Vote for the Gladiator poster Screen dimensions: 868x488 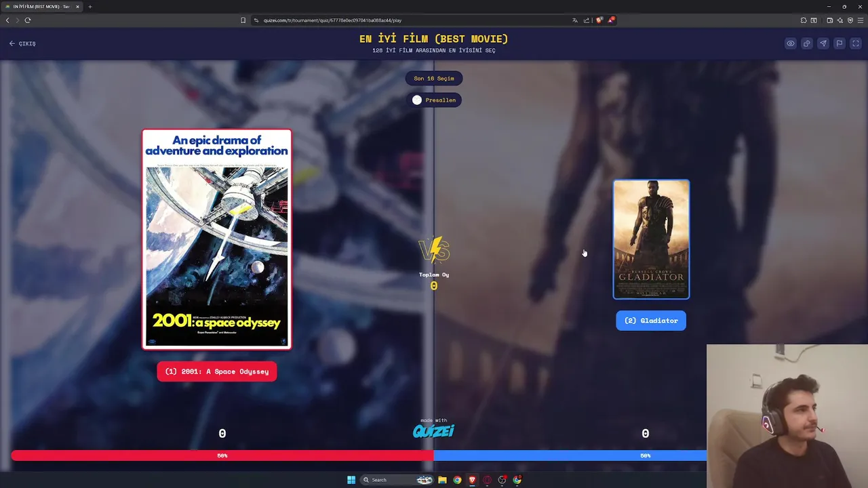tap(651, 239)
